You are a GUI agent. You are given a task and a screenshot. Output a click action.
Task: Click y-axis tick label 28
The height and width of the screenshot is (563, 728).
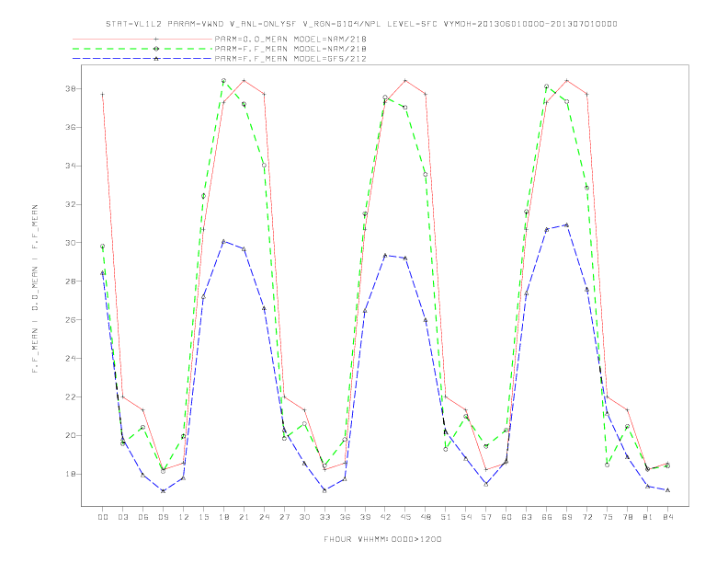click(x=71, y=281)
